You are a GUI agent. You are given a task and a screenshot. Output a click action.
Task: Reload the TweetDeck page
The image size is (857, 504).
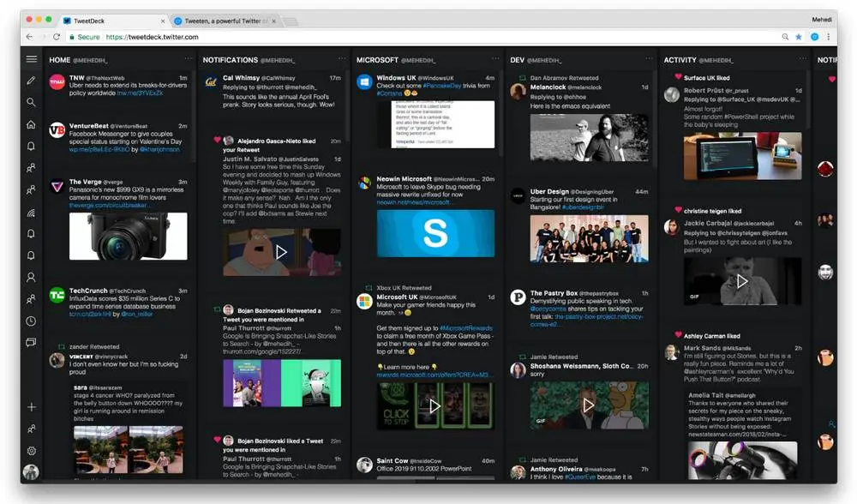pyautogui.click(x=57, y=37)
